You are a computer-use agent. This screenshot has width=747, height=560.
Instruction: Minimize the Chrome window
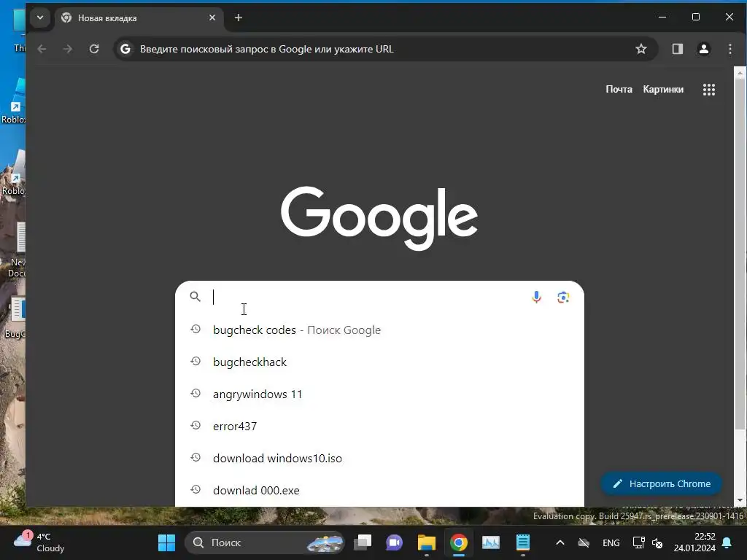(662, 17)
